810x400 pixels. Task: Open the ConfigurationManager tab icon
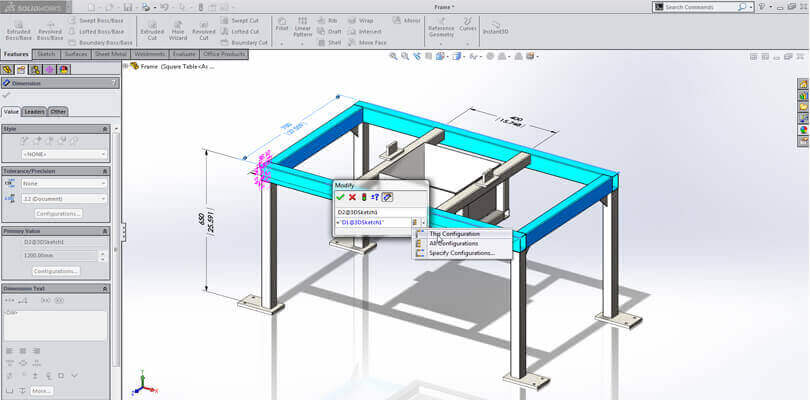point(35,70)
